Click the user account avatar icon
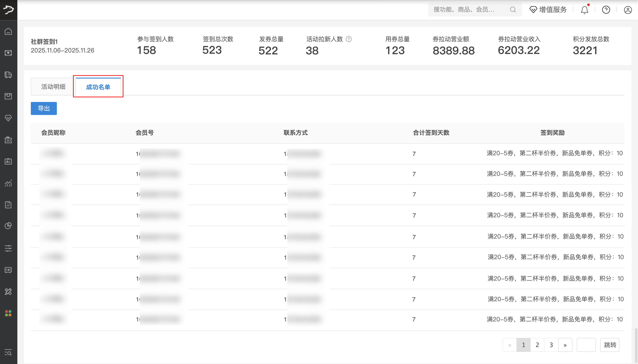638x364 pixels. [x=628, y=10]
